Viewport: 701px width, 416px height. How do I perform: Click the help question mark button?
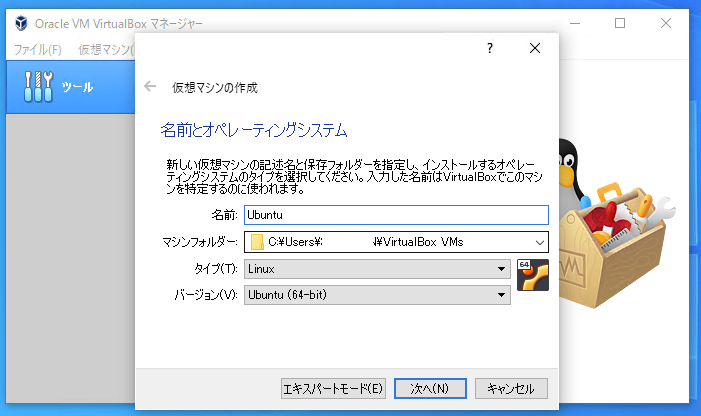click(x=490, y=48)
